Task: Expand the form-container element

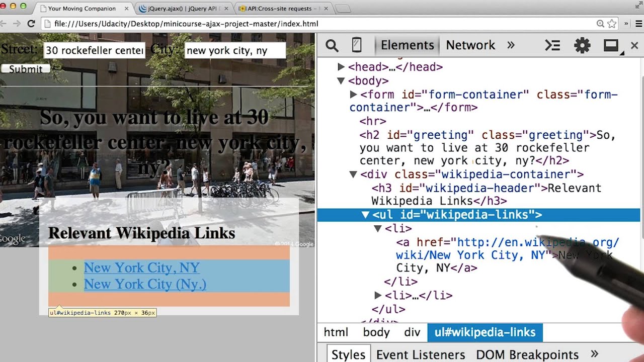Action: (x=353, y=94)
